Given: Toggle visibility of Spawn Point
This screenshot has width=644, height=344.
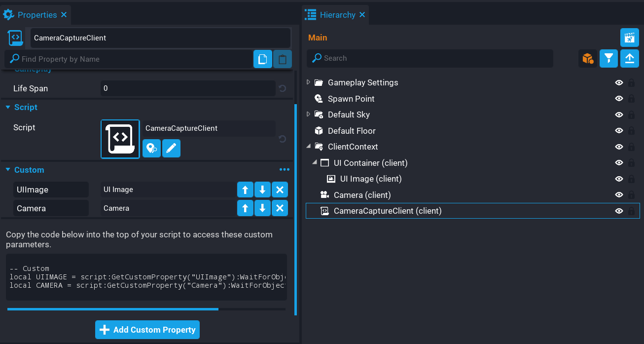Looking at the screenshot, I should pos(619,99).
